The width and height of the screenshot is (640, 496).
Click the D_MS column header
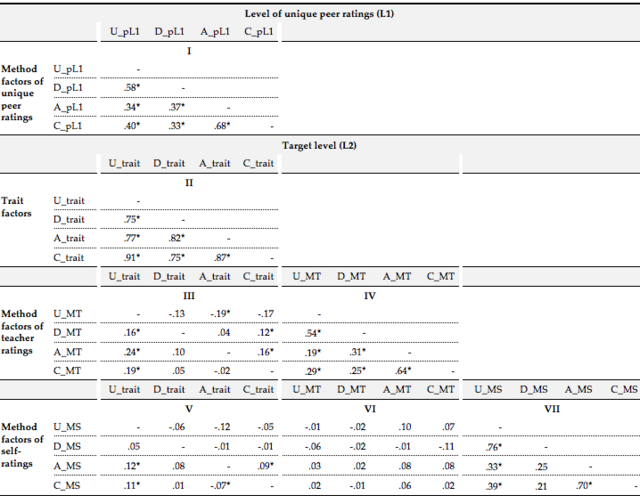point(533,389)
